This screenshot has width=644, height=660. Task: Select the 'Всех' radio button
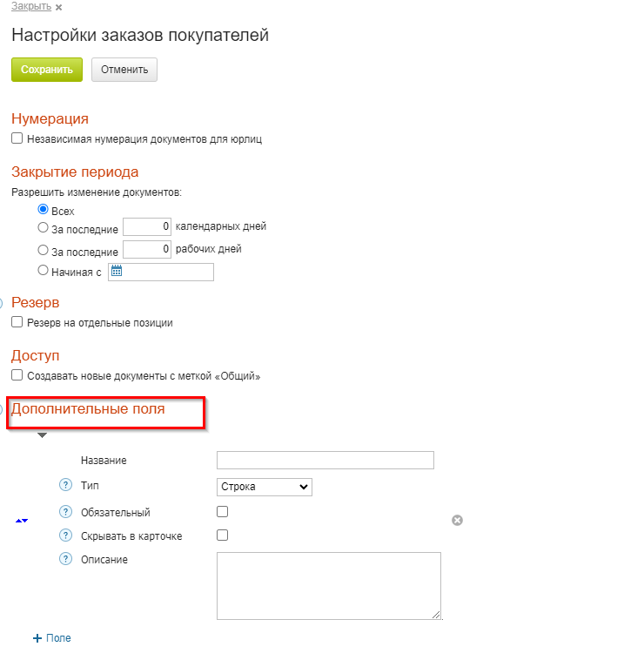(x=43, y=210)
